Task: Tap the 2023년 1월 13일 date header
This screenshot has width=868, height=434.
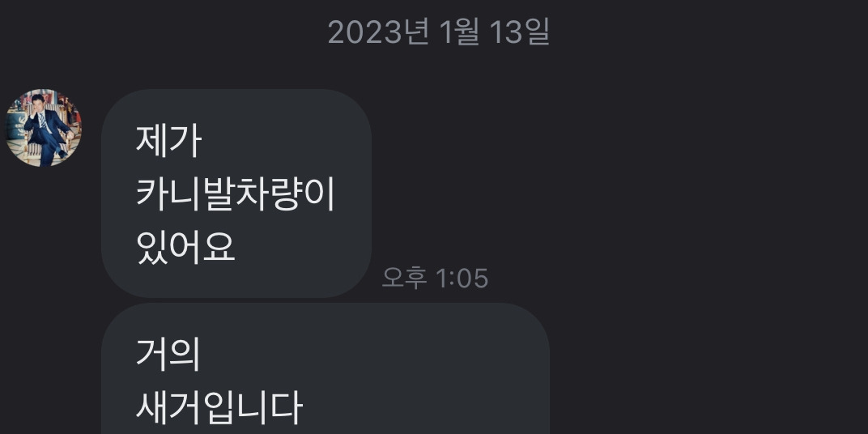Action: (x=438, y=32)
